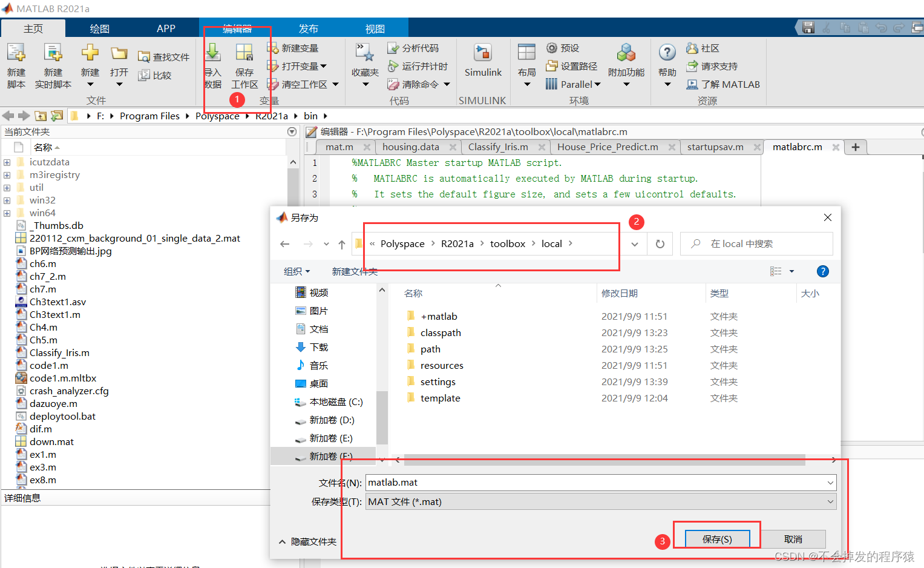Click the refresh icon in Save As dialog
Image resolution: width=924 pixels, height=568 pixels.
click(x=660, y=243)
